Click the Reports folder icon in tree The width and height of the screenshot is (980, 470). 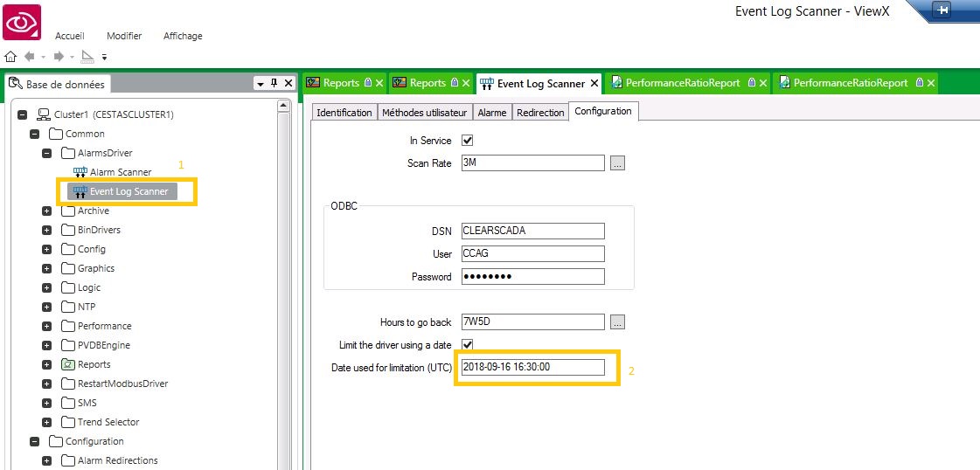[x=68, y=364]
